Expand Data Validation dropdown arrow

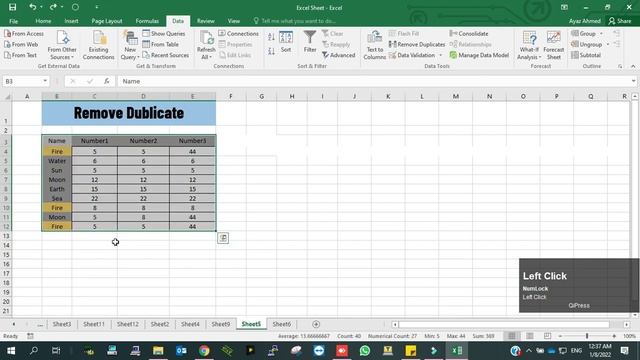click(x=440, y=55)
